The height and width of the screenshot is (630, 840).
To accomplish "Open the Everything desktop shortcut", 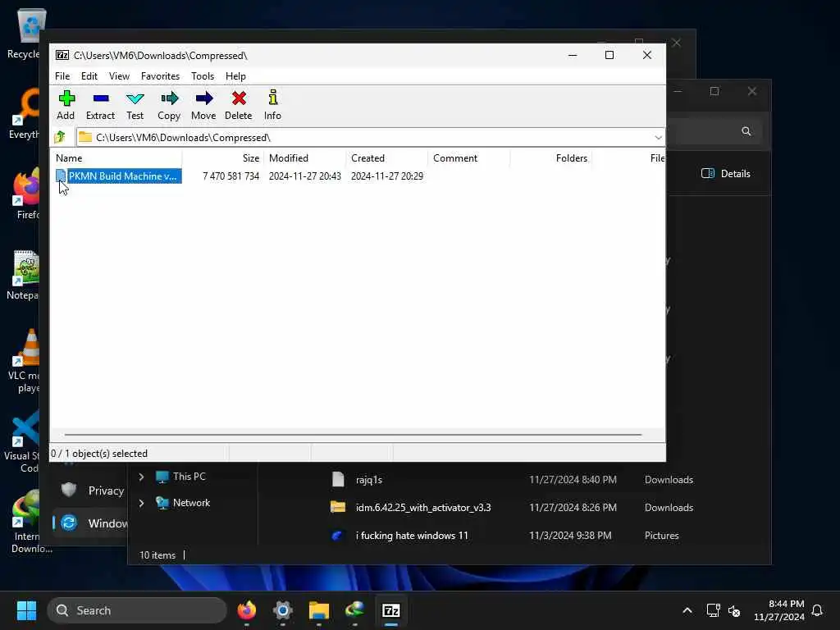I will click(25, 113).
